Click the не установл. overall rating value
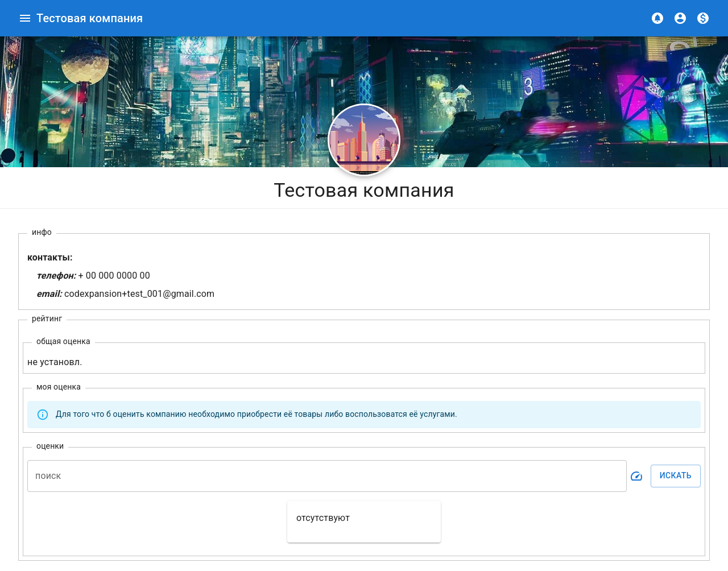The width and height of the screenshot is (728, 571). tap(55, 362)
